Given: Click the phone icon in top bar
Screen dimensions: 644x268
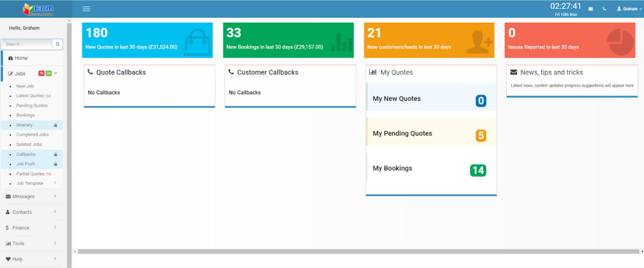Looking at the screenshot, I should 604,9.
